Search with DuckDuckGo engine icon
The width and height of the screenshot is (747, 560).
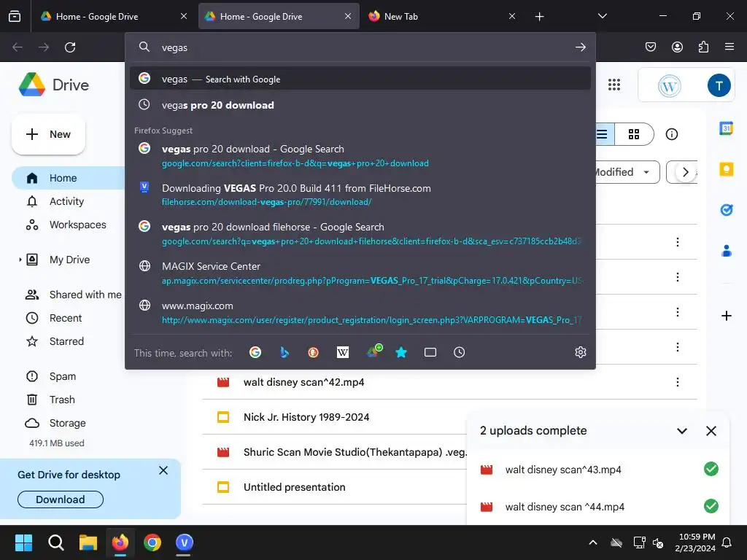313,352
